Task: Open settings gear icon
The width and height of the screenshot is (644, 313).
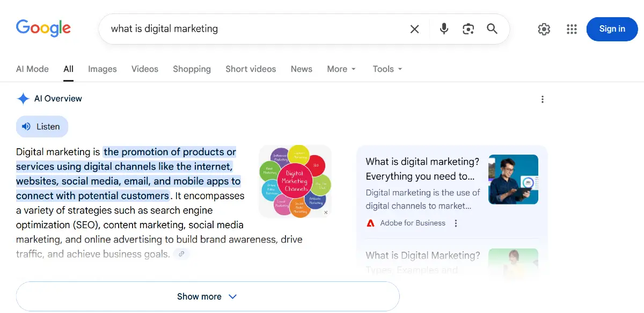Action: pos(544,29)
